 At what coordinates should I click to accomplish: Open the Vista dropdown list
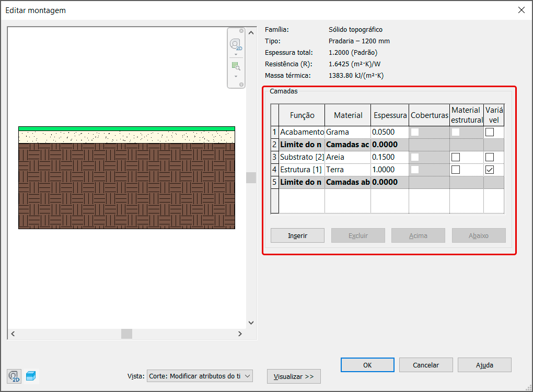[x=248, y=376]
